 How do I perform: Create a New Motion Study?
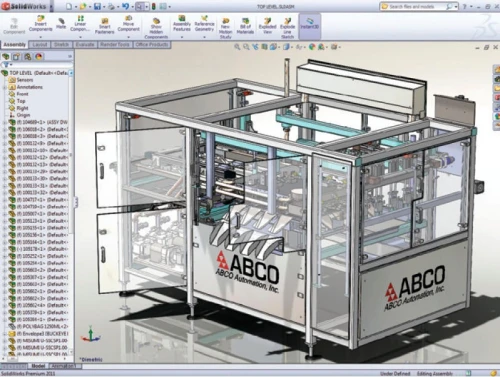coord(226,28)
